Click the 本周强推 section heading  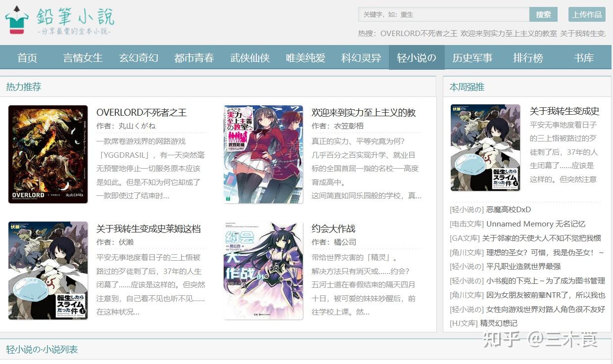click(x=467, y=87)
